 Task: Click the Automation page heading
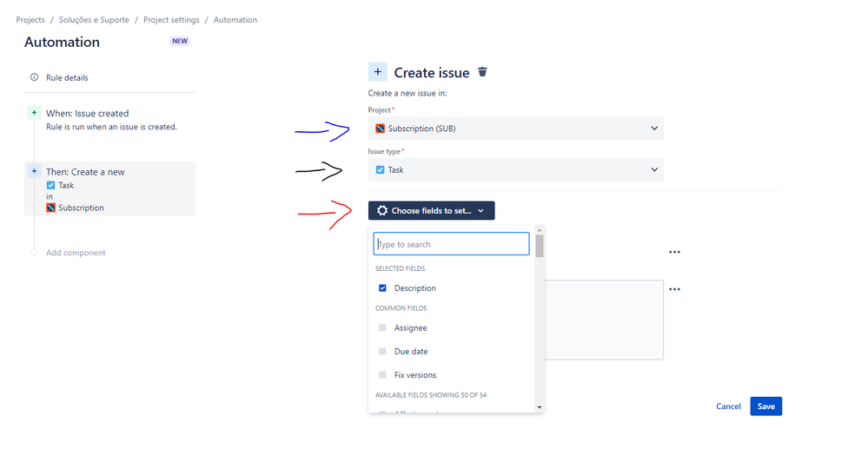pos(62,42)
